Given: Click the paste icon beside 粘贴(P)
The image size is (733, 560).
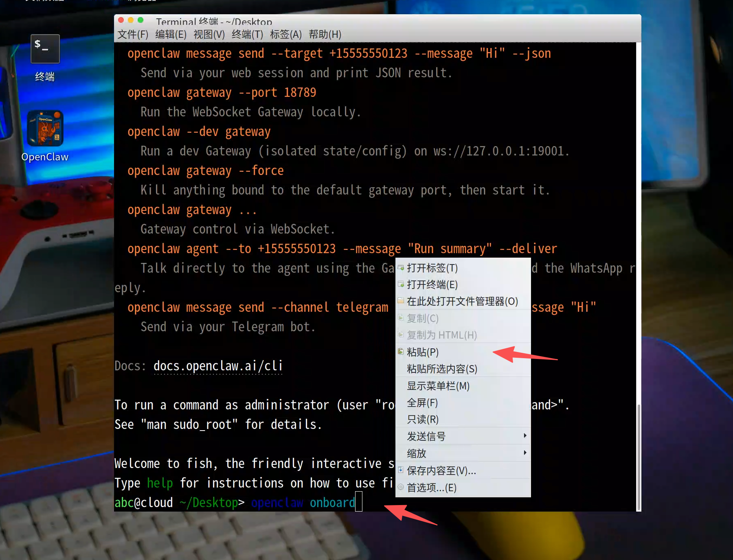Looking at the screenshot, I should coord(401,351).
